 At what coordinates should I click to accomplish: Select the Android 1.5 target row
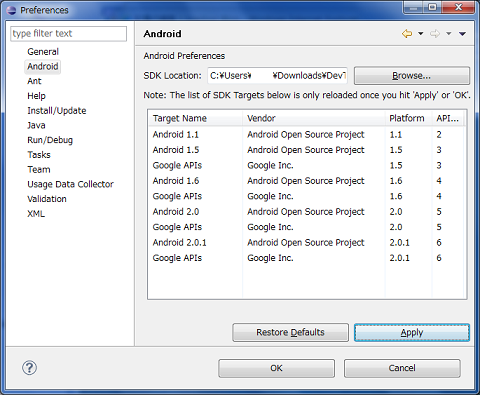pos(307,150)
